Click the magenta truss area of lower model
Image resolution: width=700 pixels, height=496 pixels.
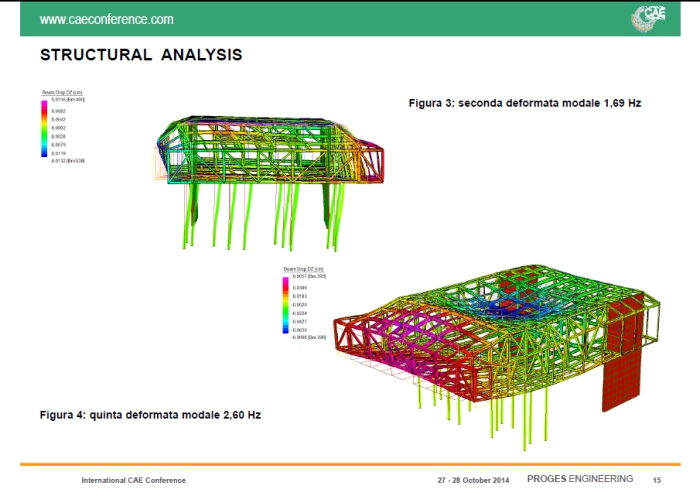400,338
